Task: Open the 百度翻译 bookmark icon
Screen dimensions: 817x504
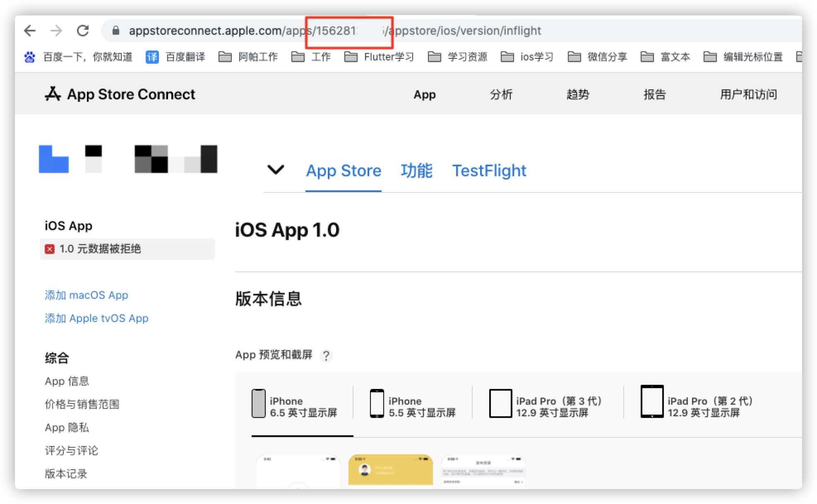Action: 152,57
